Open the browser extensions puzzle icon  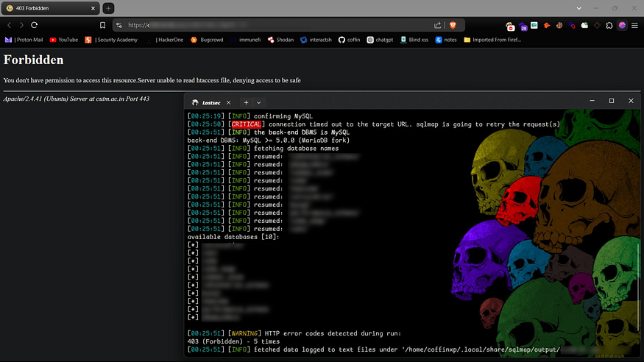[609, 25]
